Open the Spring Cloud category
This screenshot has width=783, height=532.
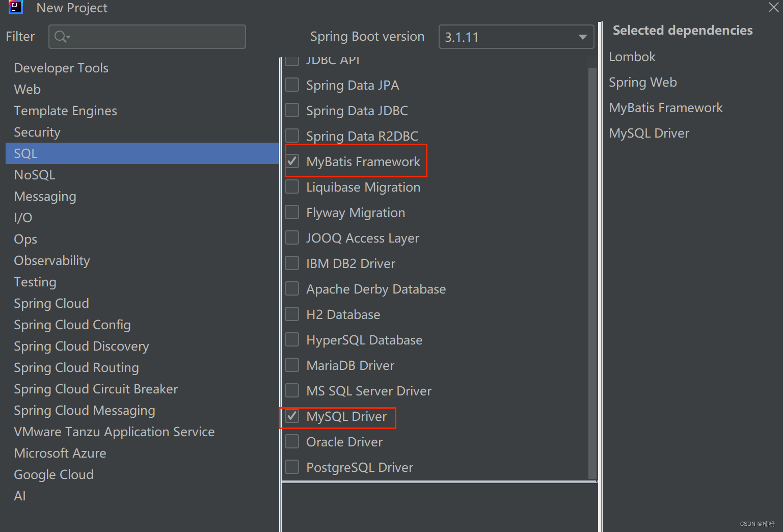click(x=142, y=303)
